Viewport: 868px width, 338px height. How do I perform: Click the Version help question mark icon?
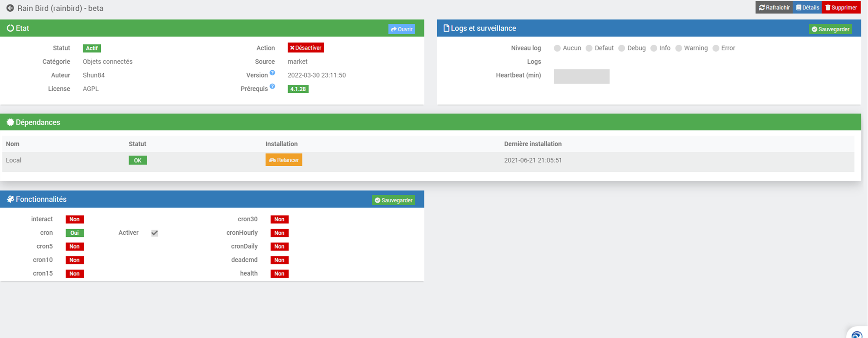[272, 73]
